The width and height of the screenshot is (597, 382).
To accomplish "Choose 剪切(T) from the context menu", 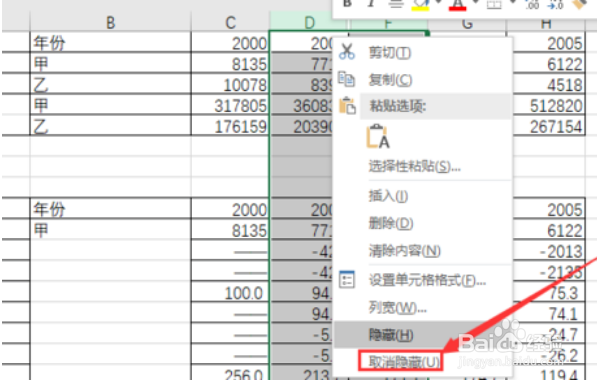I will tap(423, 53).
